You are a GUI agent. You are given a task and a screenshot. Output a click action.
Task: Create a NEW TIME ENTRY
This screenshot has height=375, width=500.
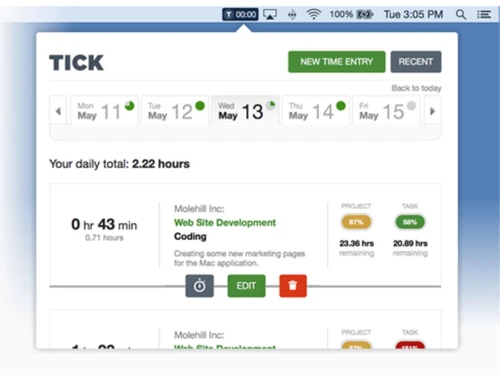337,62
